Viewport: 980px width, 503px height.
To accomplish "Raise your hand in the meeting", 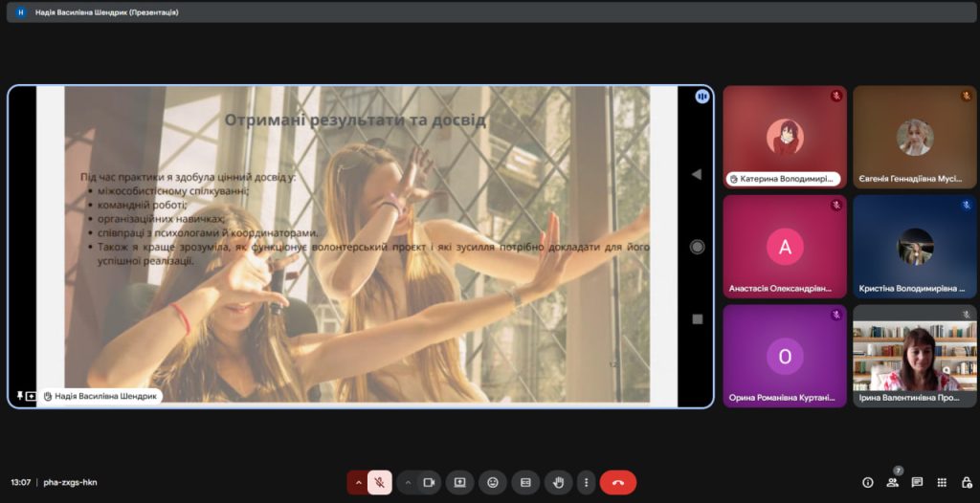I will (x=558, y=483).
